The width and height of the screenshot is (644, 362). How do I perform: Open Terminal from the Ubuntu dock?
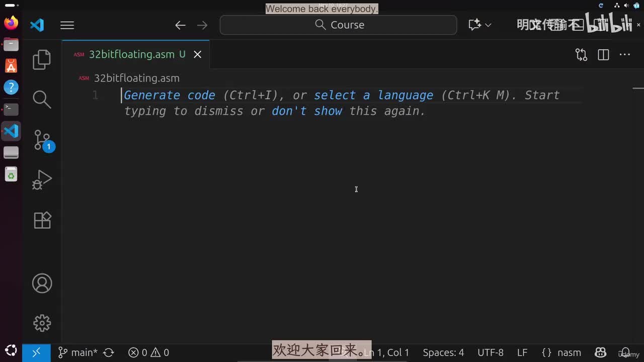click(11, 109)
